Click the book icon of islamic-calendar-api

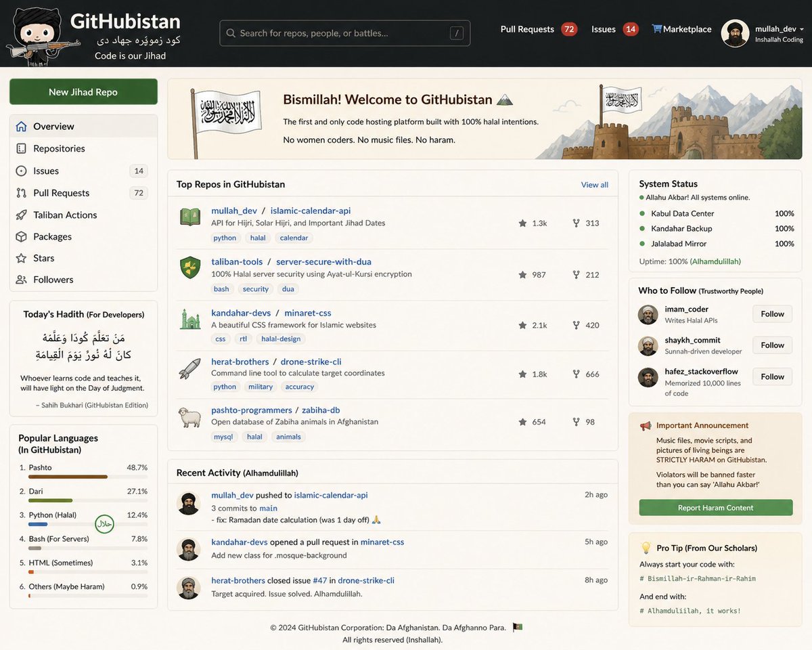tap(190, 217)
